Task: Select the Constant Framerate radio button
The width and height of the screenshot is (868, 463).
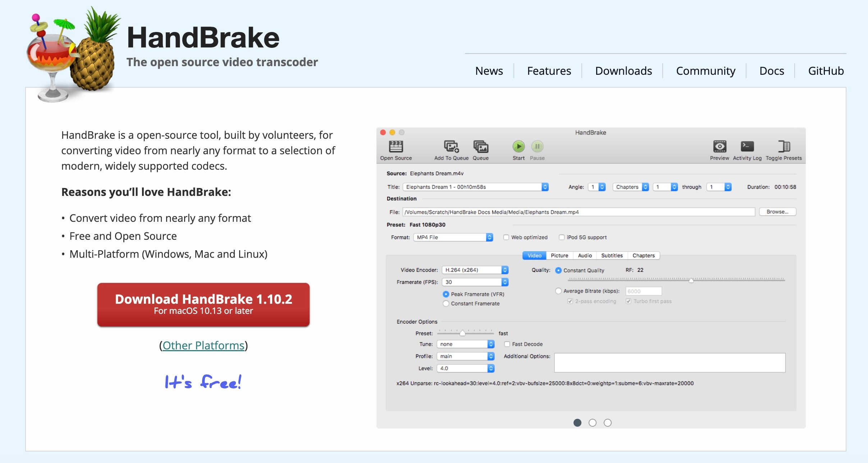Action: (446, 303)
